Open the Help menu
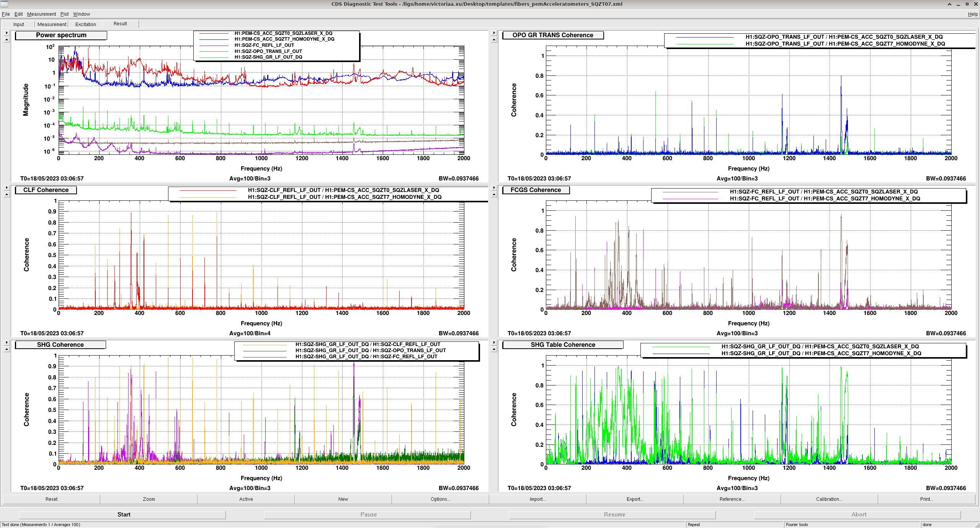Image resolution: width=980 pixels, height=528 pixels. tap(973, 14)
